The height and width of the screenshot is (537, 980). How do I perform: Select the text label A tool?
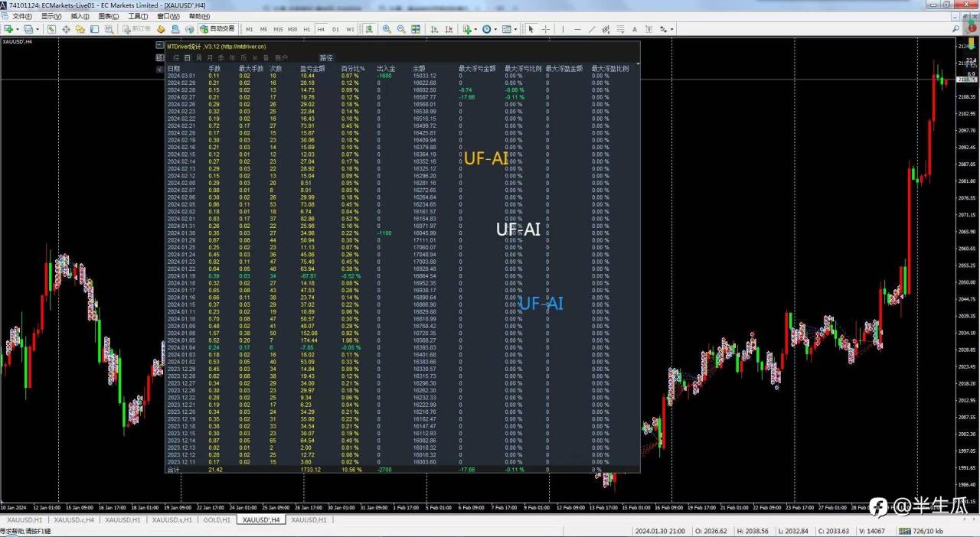tap(635, 29)
